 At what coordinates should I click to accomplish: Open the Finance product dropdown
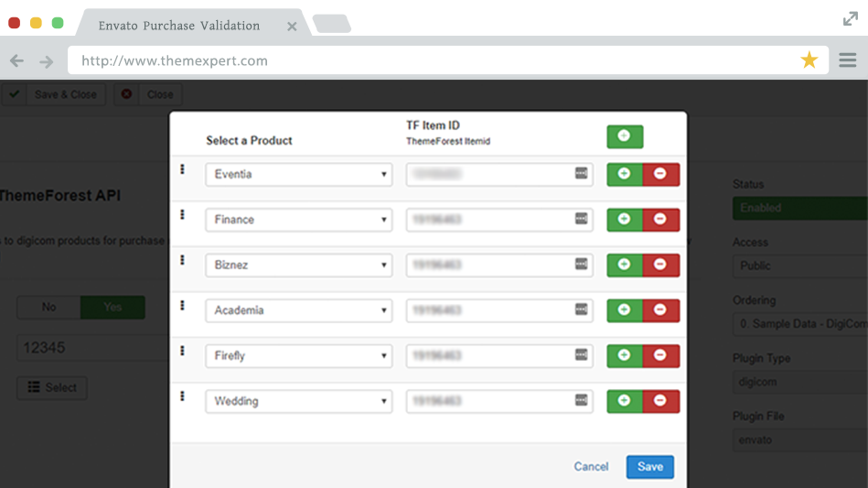coord(299,220)
